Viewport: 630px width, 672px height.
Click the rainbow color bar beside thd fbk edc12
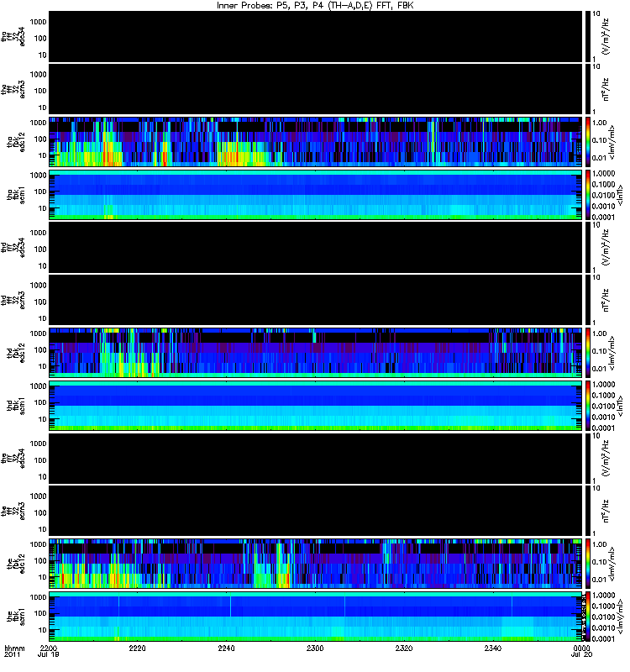click(587, 352)
